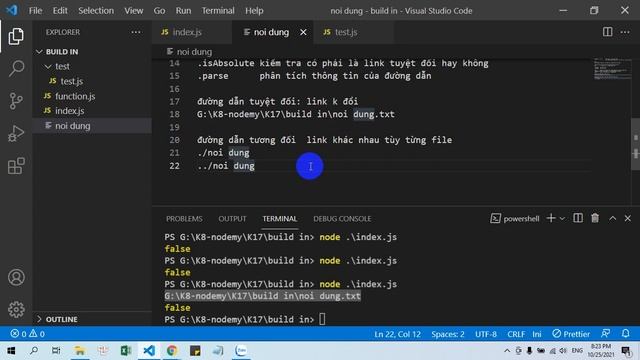Viewport: 640px width, 360px height.
Task: Open the File menu
Action: [x=36, y=11]
